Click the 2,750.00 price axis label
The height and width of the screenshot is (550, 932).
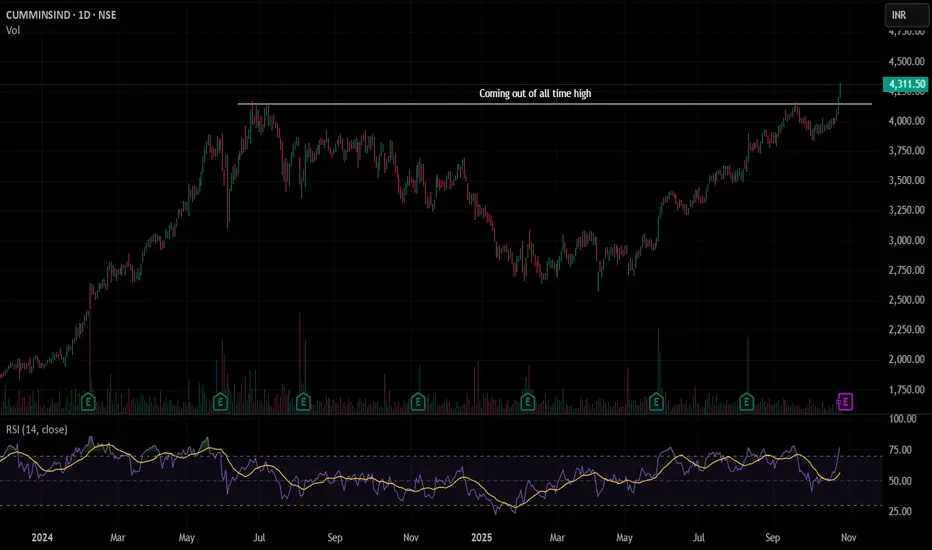point(906,270)
